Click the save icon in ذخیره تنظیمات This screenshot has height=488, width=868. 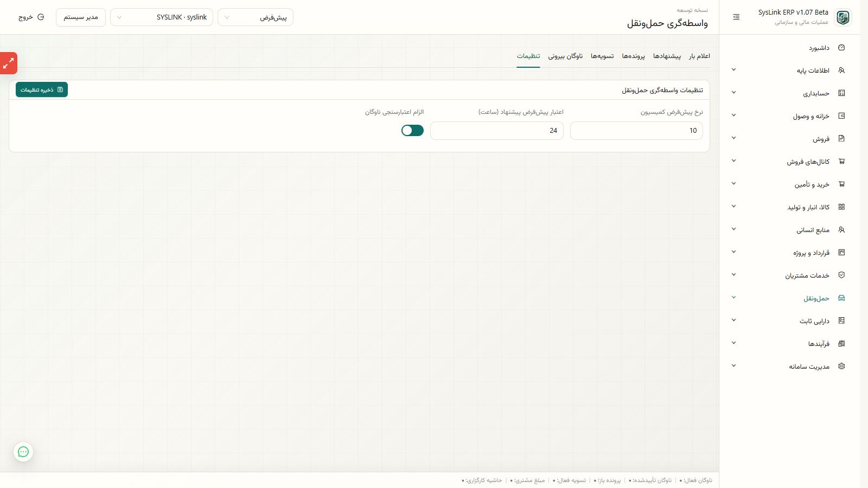[x=60, y=89]
